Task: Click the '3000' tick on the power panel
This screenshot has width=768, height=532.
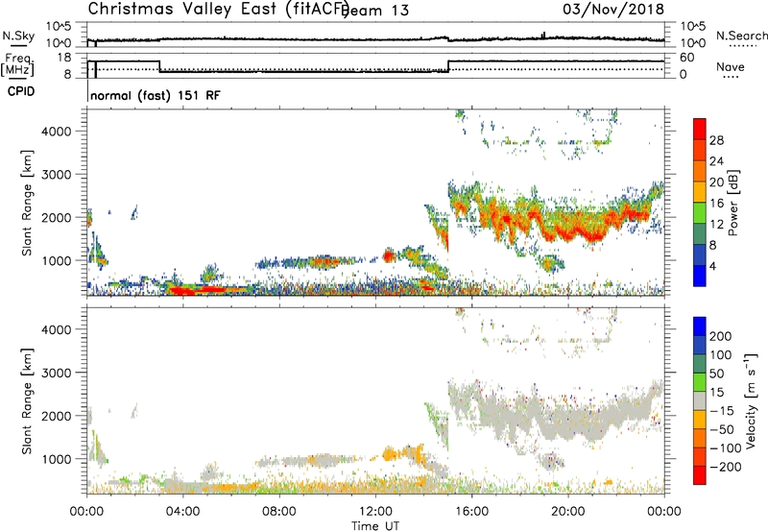Action: [56, 175]
